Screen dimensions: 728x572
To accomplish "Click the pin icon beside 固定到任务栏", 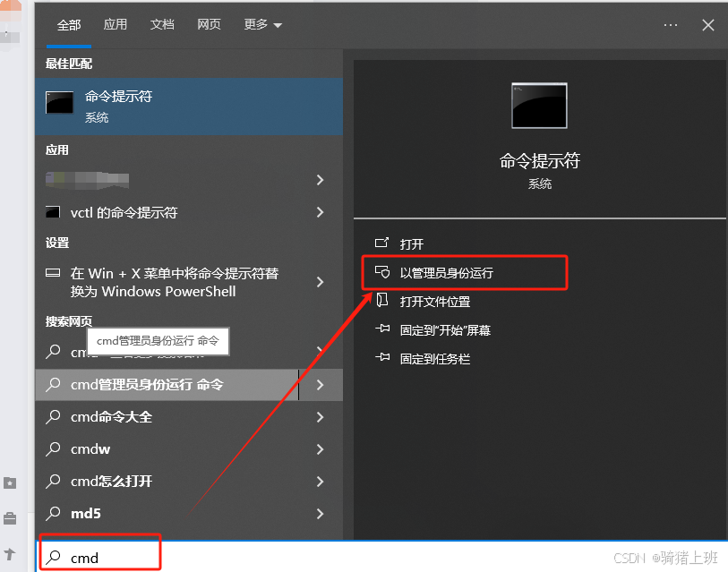I will coord(382,357).
